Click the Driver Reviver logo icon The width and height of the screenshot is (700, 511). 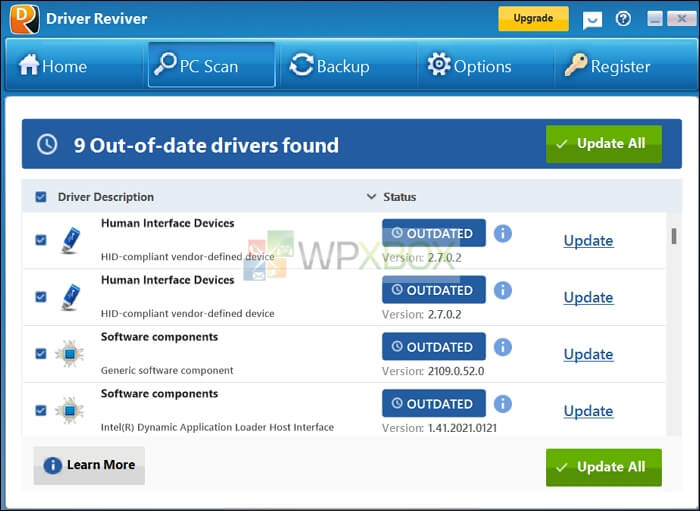[x=25, y=19]
